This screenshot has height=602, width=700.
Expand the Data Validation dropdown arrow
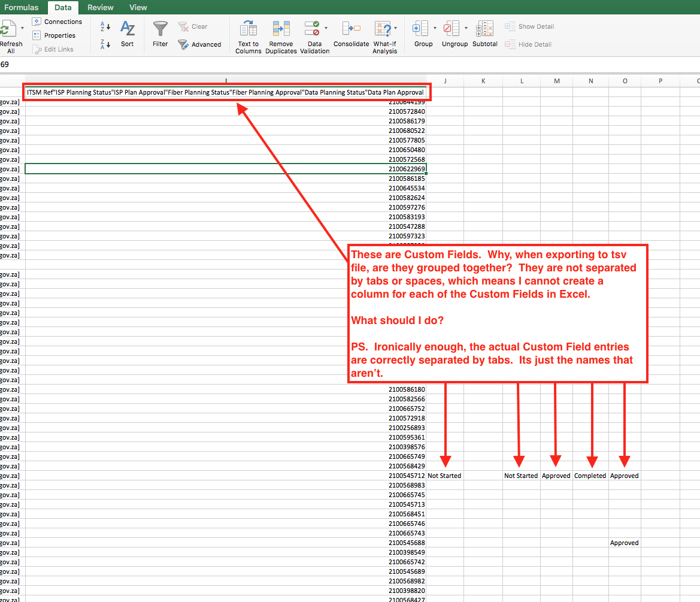tap(326, 28)
